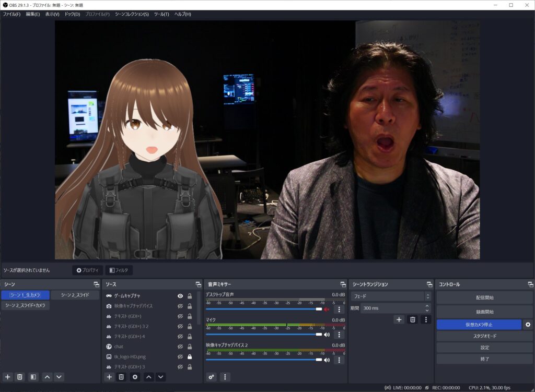Click the add source plus icon
Image resolution: width=535 pixels, height=392 pixels.
click(x=109, y=377)
